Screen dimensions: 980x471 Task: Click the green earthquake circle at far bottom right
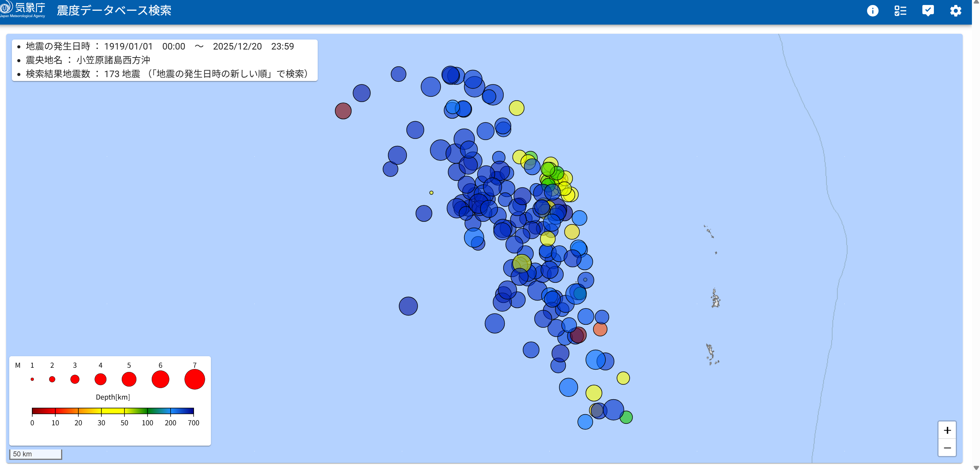(x=627, y=417)
